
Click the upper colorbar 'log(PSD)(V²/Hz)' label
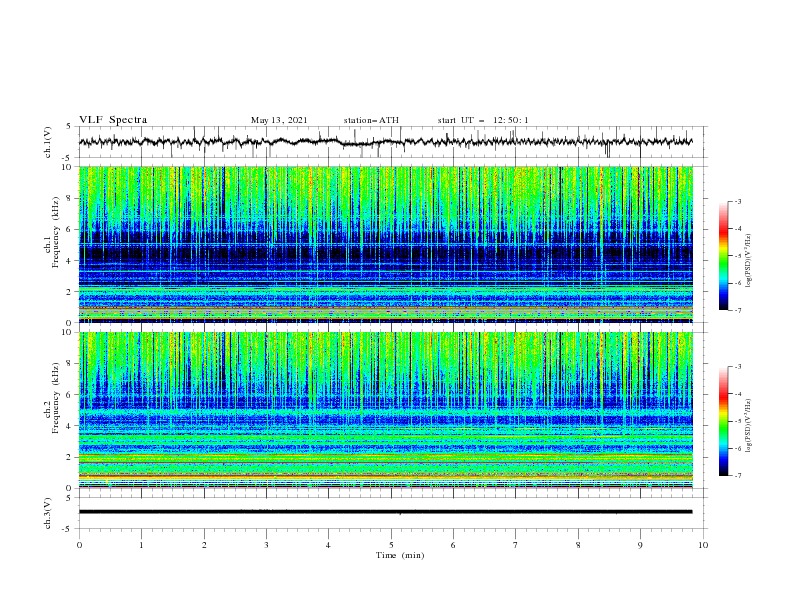(748, 261)
